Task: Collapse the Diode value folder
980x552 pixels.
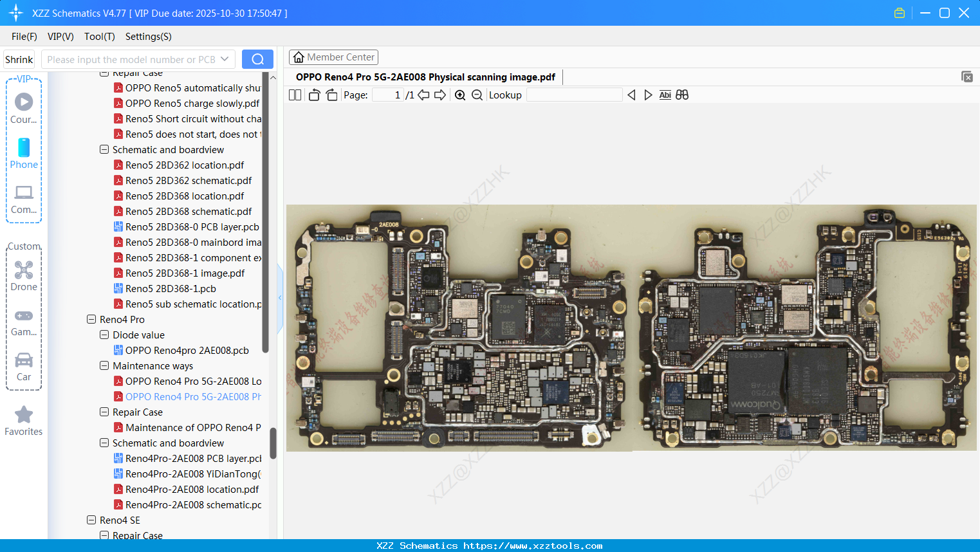Action: click(x=104, y=335)
